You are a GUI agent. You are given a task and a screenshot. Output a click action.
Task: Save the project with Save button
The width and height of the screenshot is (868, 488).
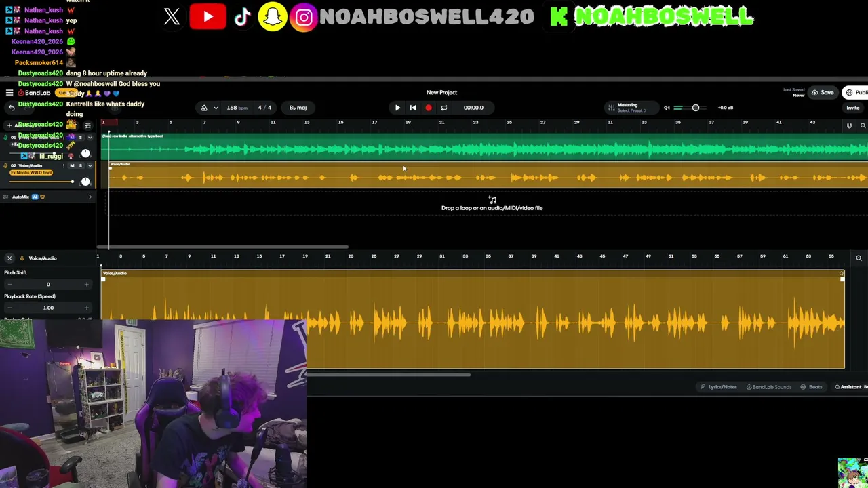[x=823, y=93]
